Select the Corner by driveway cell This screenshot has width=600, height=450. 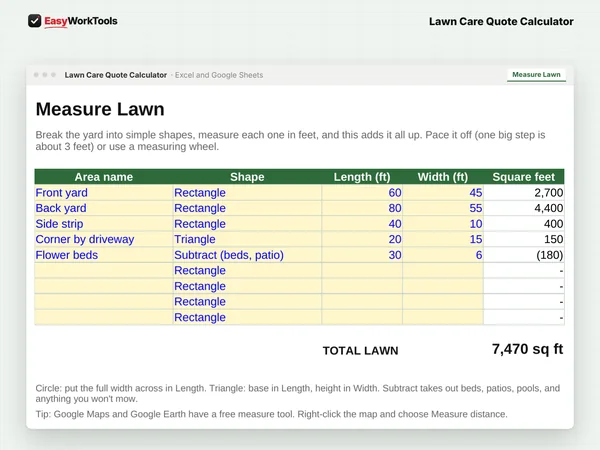point(104,239)
